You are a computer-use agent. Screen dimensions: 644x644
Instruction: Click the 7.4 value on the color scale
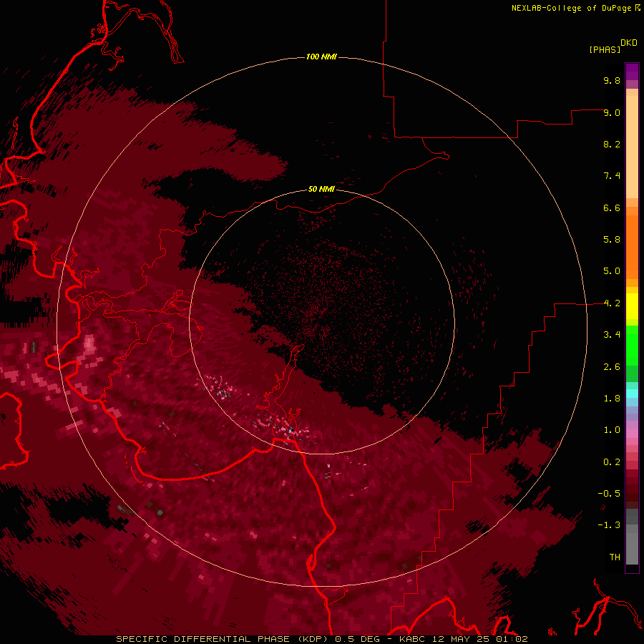point(612,176)
